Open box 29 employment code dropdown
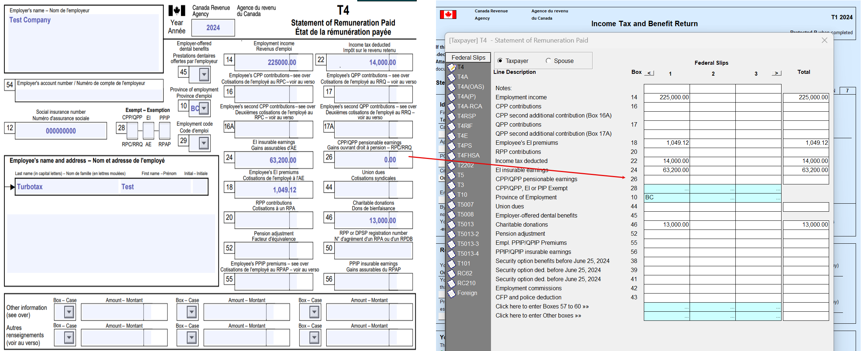This screenshot has width=868, height=351. click(204, 143)
